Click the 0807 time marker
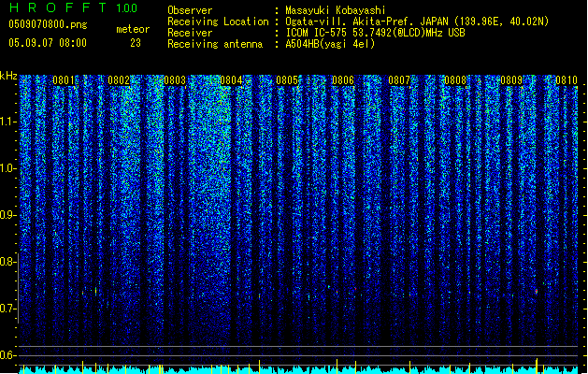588x374 pixels. pyautogui.click(x=399, y=80)
